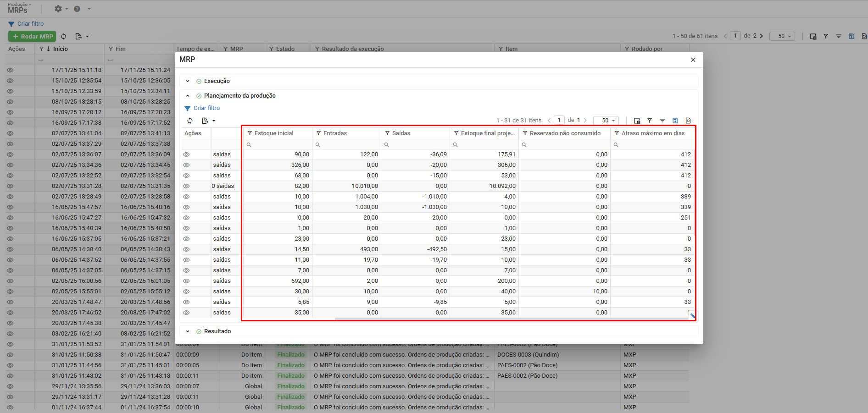Screen dimensions: 868x413
Task: Expand the Execução section
Action: tap(188, 81)
